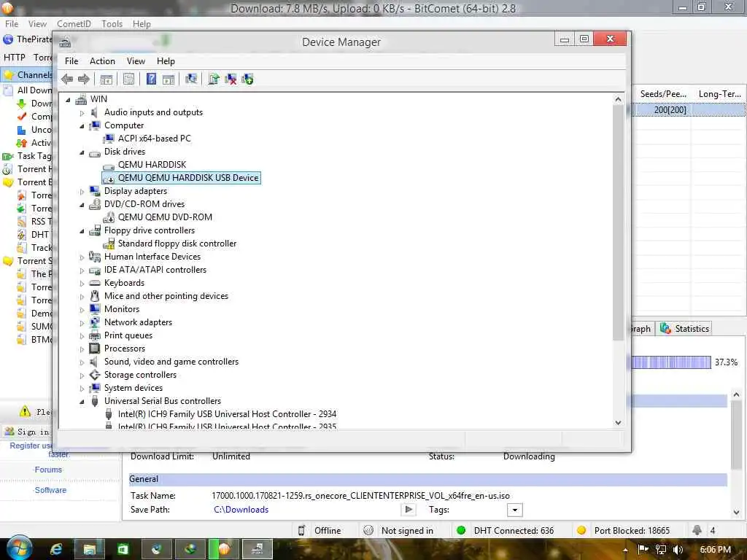Open Device Manager's File menu
The image size is (747, 560).
pyautogui.click(x=71, y=61)
